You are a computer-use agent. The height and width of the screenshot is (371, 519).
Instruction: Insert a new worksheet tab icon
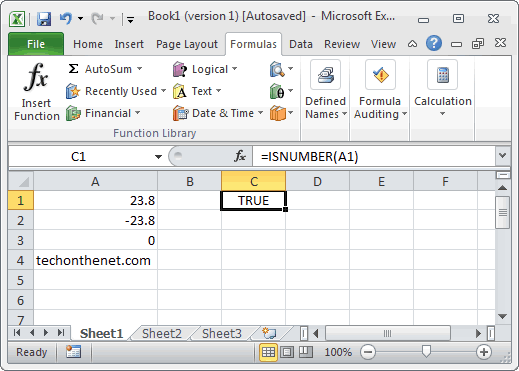[x=268, y=333]
